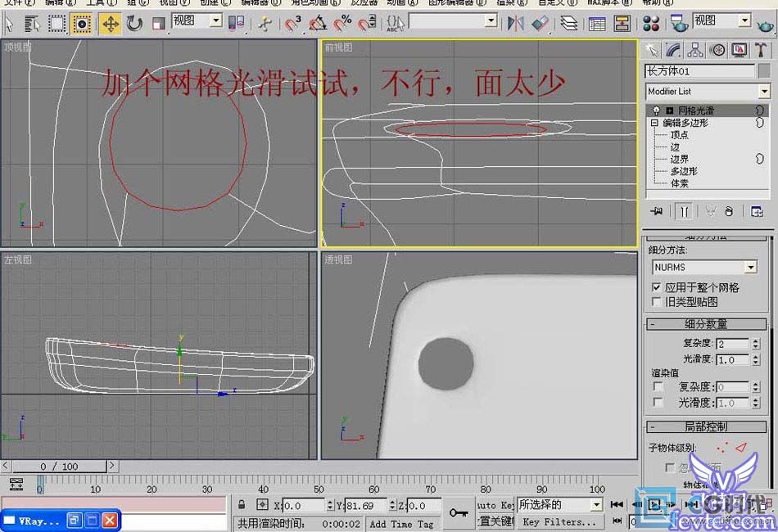Open the Select by Name list tool
Viewport: 778px width, 532px height.
click(x=32, y=24)
